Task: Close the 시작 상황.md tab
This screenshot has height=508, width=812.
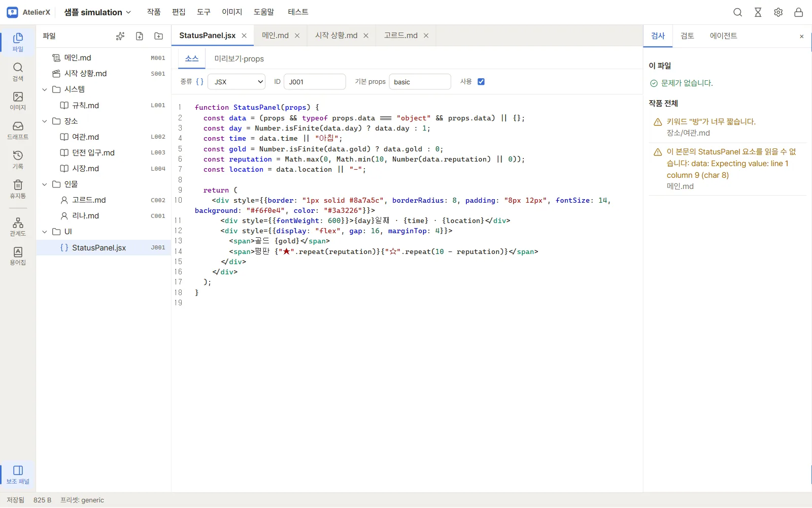Action: (366, 36)
